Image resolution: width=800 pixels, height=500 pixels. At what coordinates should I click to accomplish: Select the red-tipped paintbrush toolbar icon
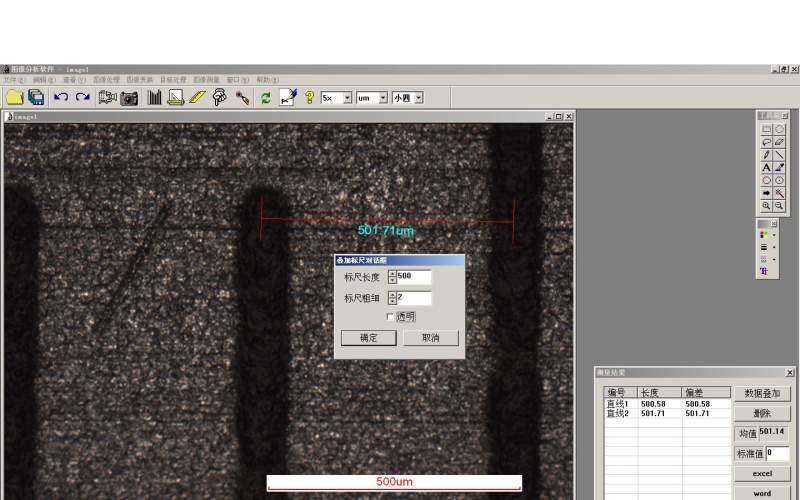click(x=242, y=97)
